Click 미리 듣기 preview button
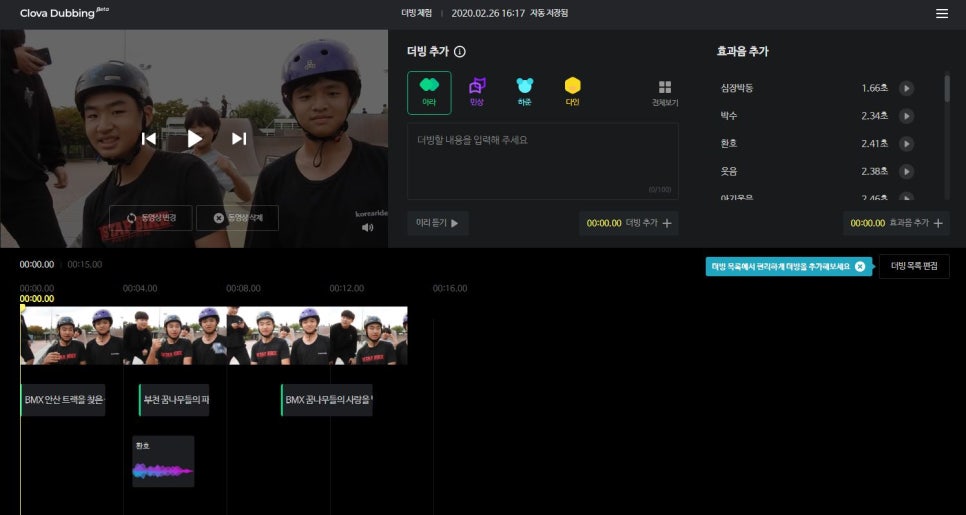The image size is (966, 515). 438,223
